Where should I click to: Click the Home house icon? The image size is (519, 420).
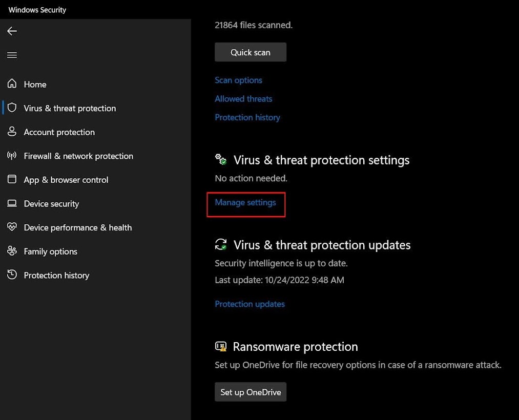click(12, 83)
